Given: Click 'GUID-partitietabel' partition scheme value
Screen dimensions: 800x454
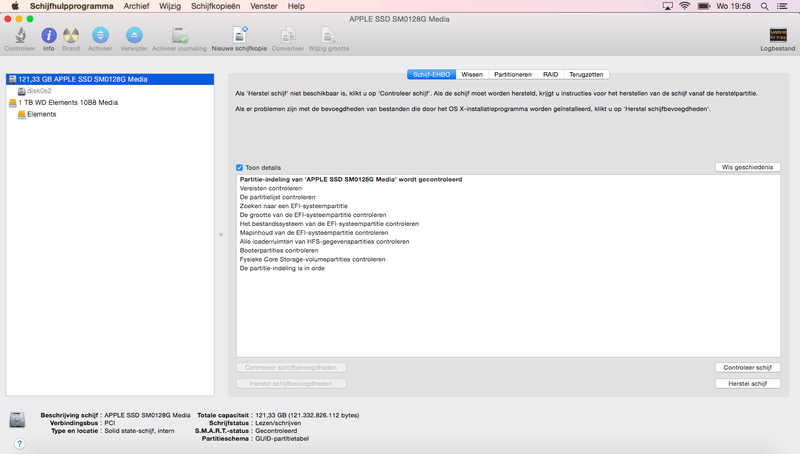Looking at the screenshot, I should (x=282, y=439).
